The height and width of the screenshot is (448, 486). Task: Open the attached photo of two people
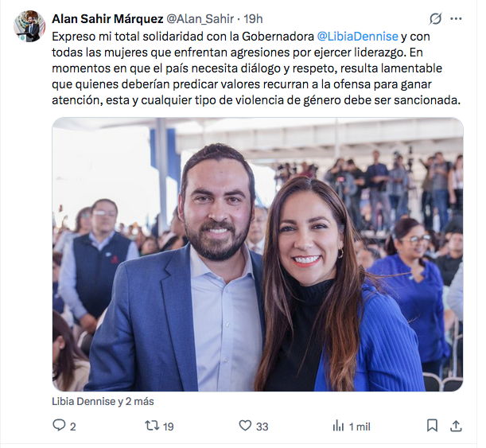(x=258, y=254)
